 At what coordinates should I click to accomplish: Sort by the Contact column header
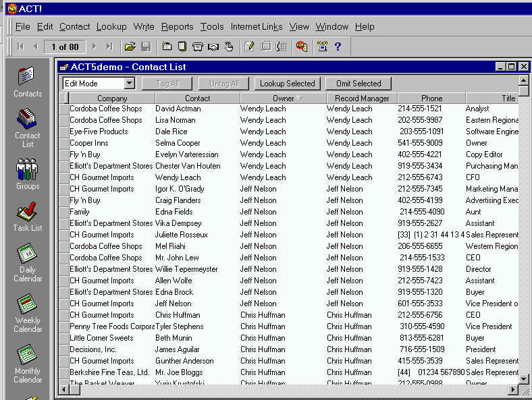coord(197,98)
